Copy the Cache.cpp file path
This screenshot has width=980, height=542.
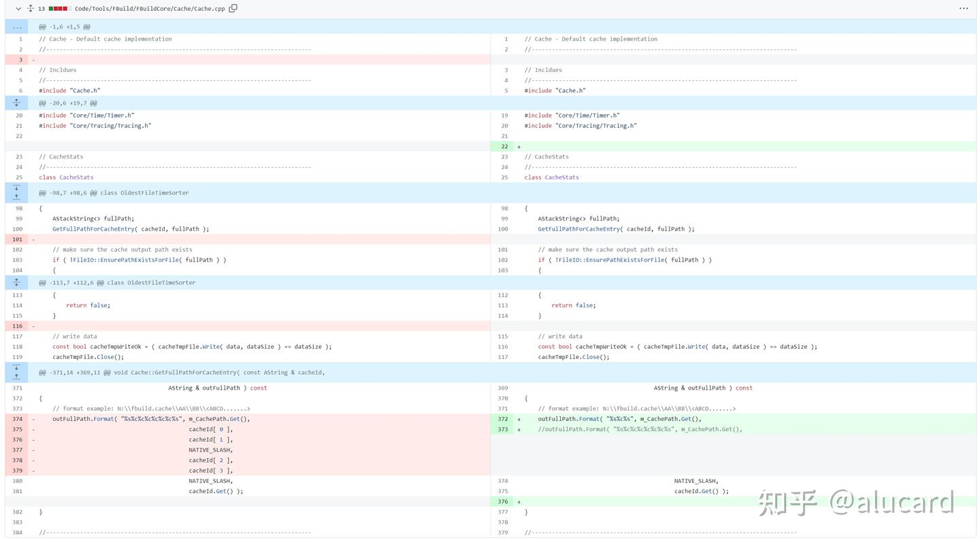coord(233,9)
